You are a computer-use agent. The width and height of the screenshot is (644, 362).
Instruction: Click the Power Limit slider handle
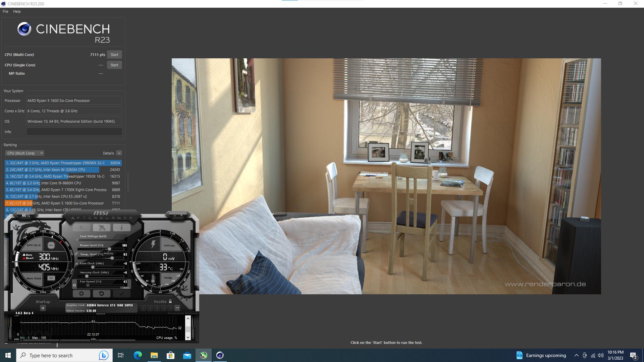pyautogui.click(x=109, y=249)
